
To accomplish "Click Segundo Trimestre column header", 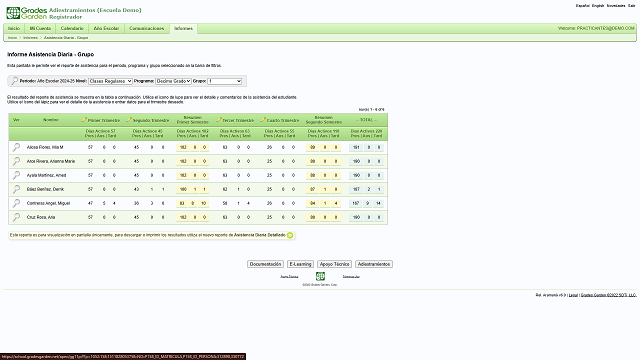I will tap(151, 120).
